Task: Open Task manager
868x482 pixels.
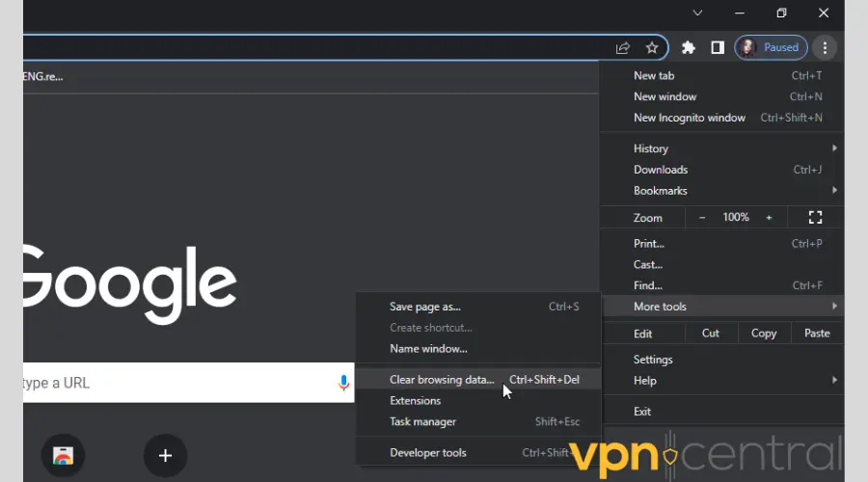Action: click(x=478, y=421)
